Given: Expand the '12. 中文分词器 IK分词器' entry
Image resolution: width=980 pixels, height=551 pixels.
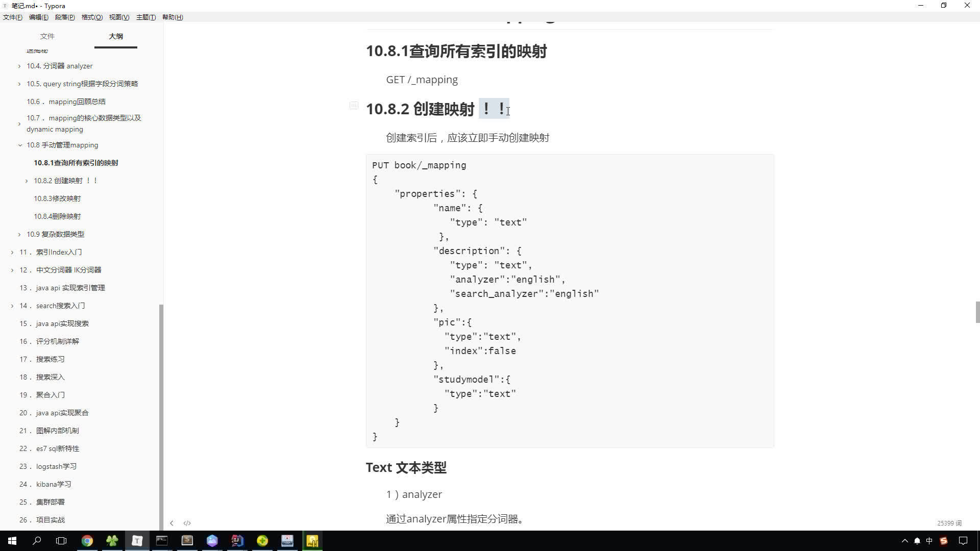Looking at the screenshot, I should pyautogui.click(x=12, y=270).
